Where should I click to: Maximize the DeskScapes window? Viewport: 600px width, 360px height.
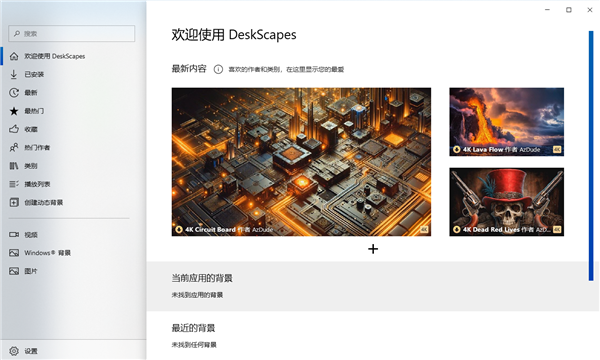(569, 10)
